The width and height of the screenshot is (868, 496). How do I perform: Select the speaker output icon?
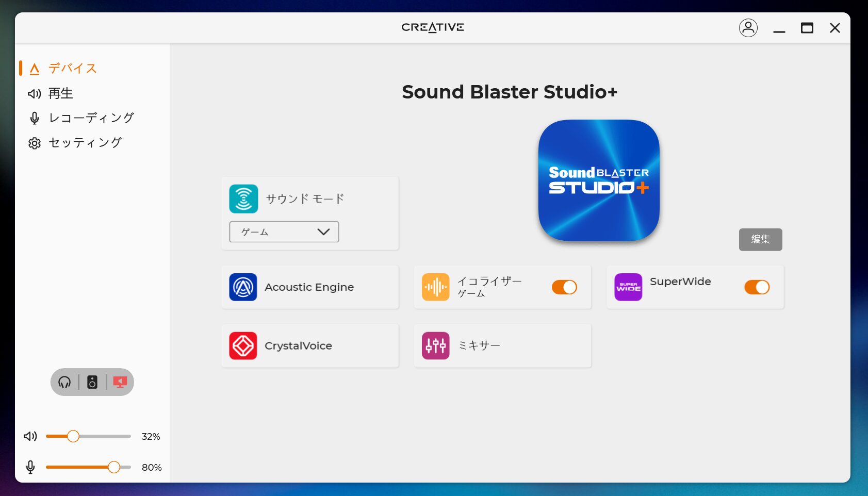tap(92, 382)
